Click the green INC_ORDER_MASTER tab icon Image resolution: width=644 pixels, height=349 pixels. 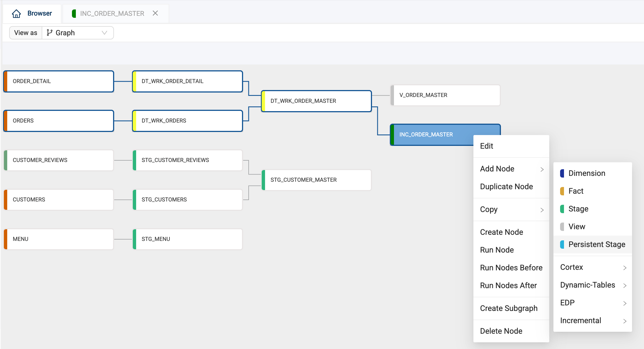pos(74,13)
